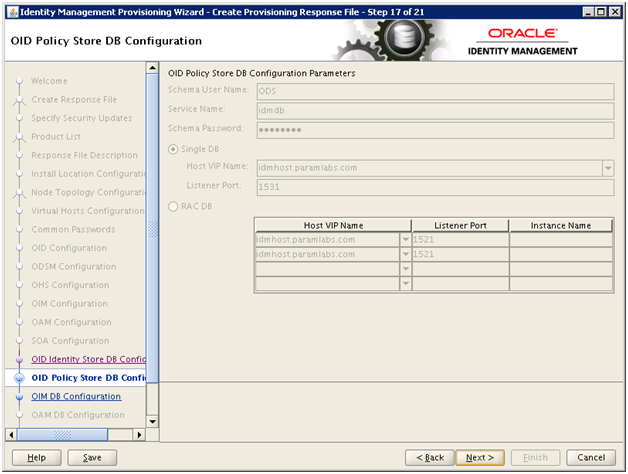Image resolution: width=628 pixels, height=474 pixels.
Task: Click the OAM Configuration step
Action: [x=71, y=322]
